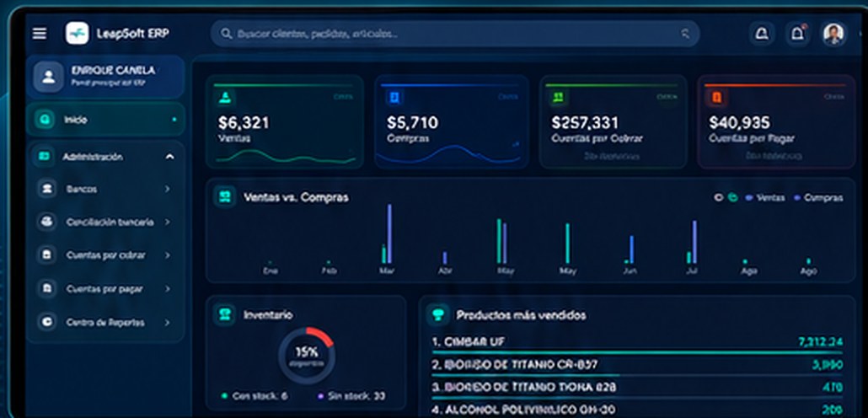The image size is (868, 418).
Task: Click the Enrique Canela avatar icon
Action: tap(49, 77)
